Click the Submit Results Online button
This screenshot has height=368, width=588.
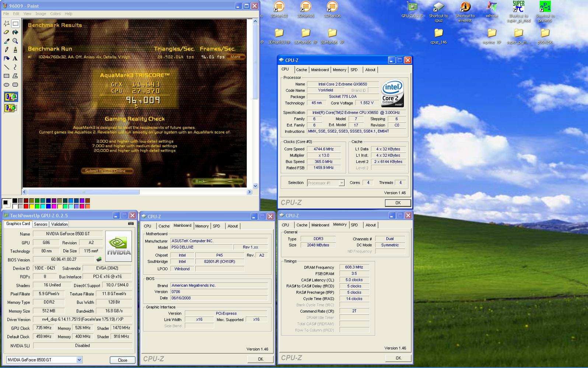pyautogui.click(x=106, y=171)
